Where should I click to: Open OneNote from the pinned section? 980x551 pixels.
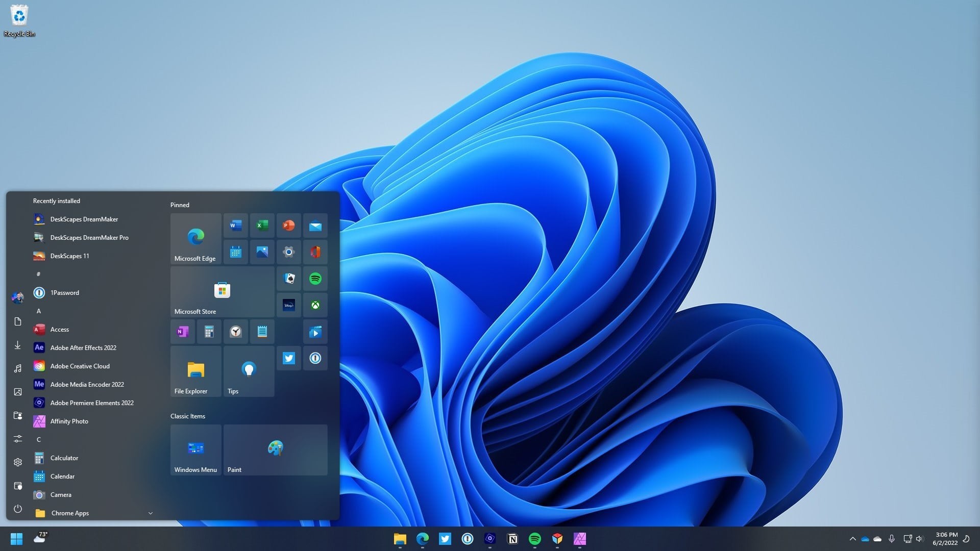(x=183, y=331)
